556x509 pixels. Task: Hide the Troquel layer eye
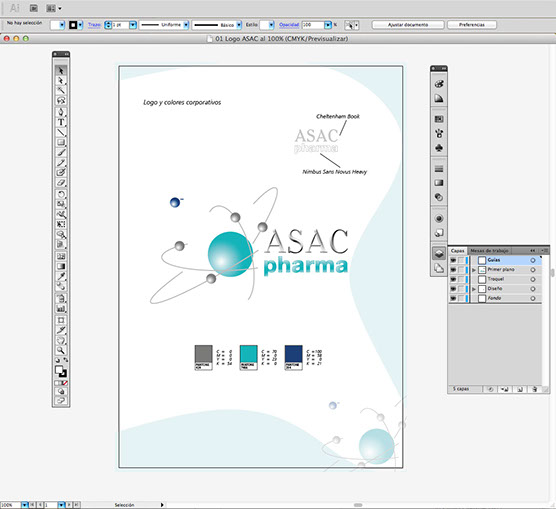click(453, 280)
